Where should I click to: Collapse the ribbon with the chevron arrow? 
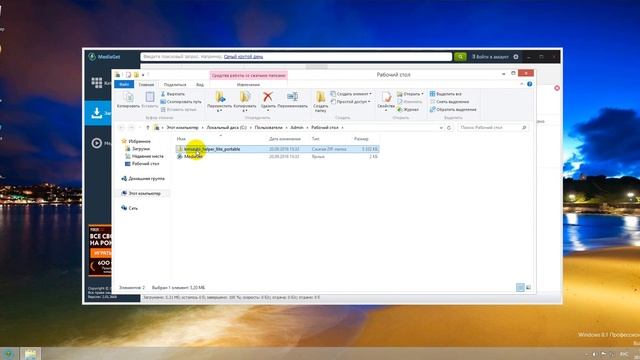[522, 84]
